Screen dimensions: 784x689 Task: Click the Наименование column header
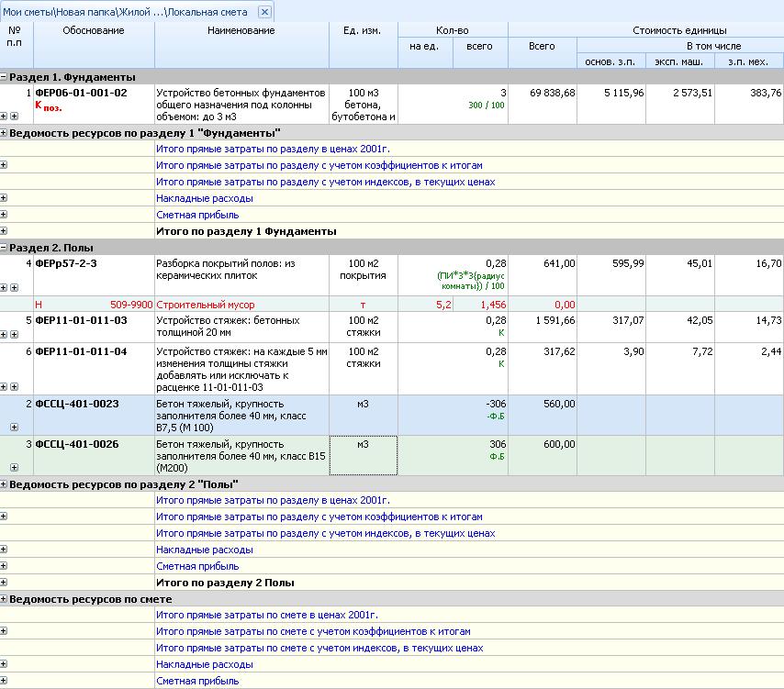241,31
